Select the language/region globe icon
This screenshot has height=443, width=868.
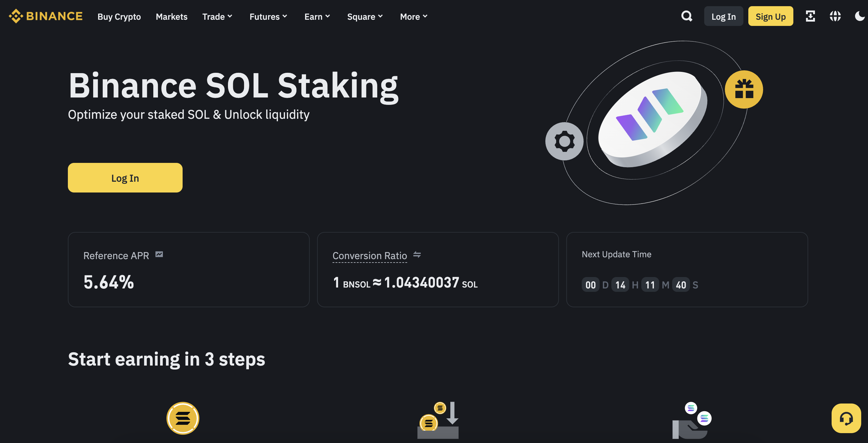coord(835,16)
